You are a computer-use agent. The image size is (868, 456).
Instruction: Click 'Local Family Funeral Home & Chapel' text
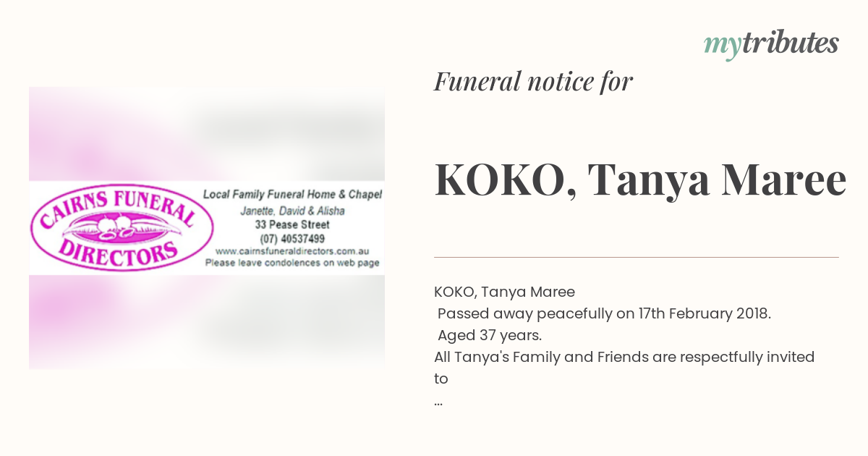pos(292,195)
